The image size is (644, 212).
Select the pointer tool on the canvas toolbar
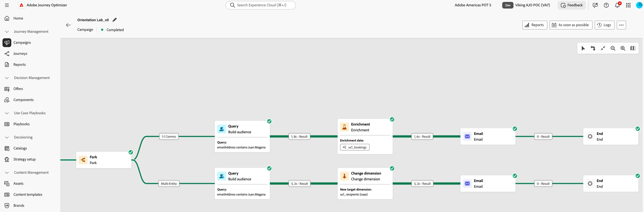click(x=583, y=48)
